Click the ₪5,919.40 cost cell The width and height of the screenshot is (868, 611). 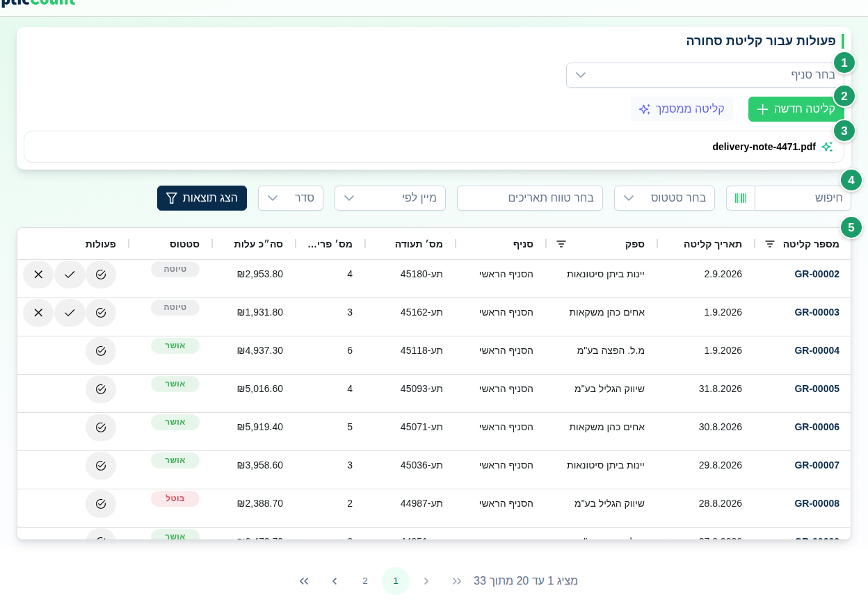260,427
